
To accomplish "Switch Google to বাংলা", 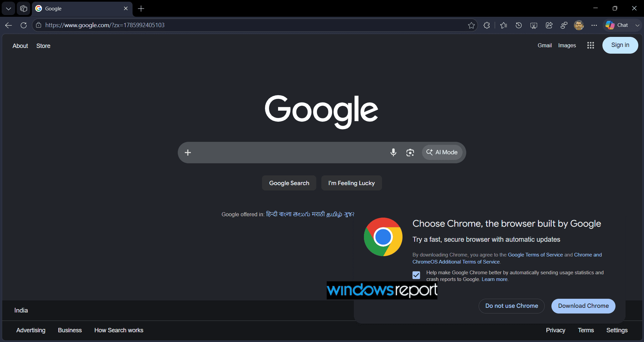I will click(x=285, y=214).
